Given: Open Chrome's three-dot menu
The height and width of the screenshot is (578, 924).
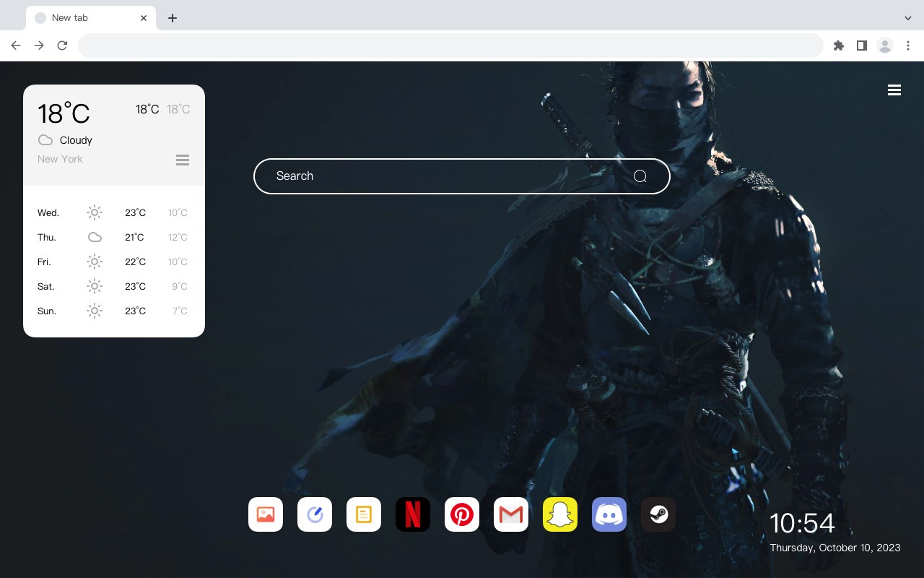Looking at the screenshot, I should pos(908,46).
